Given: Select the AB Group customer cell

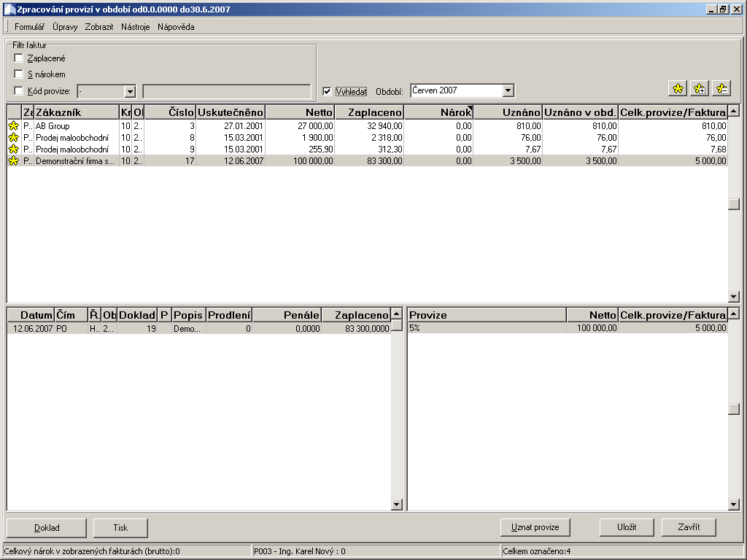Looking at the screenshot, I should [76, 125].
